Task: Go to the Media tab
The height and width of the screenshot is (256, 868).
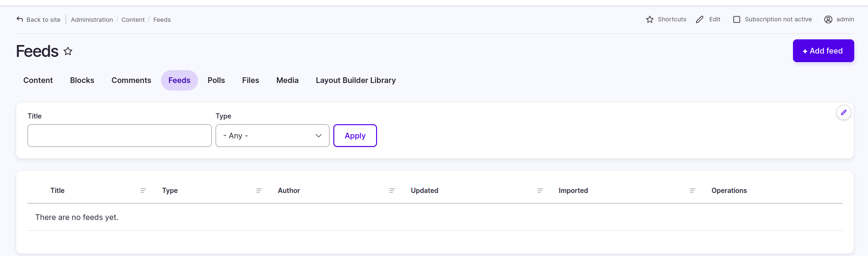Action: 287,80
